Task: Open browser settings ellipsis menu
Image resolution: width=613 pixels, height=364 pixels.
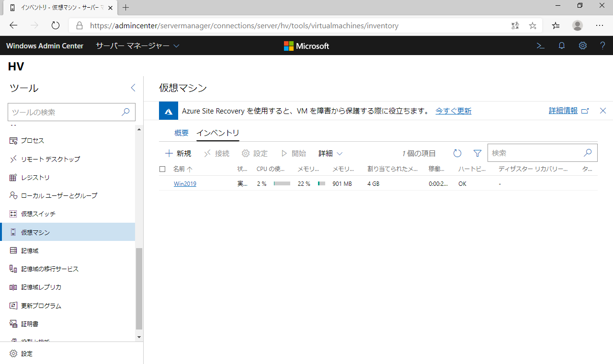Action: click(x=600, y=25)
